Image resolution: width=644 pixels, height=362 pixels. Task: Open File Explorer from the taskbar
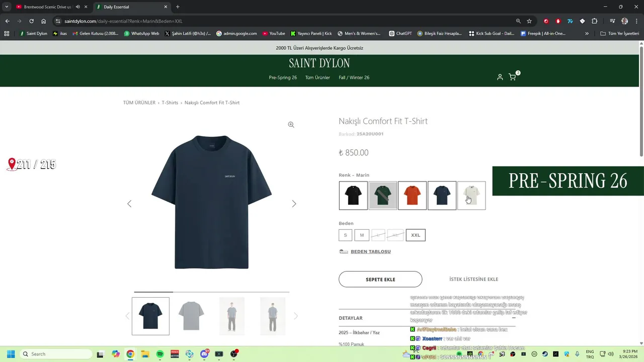145,354
